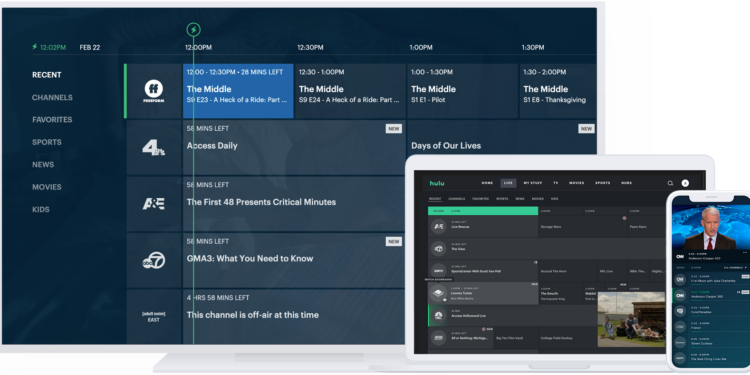750x375 pixels.
Task: Select ABC logo beside The View on laptop
Action: (x=439, y=249)
